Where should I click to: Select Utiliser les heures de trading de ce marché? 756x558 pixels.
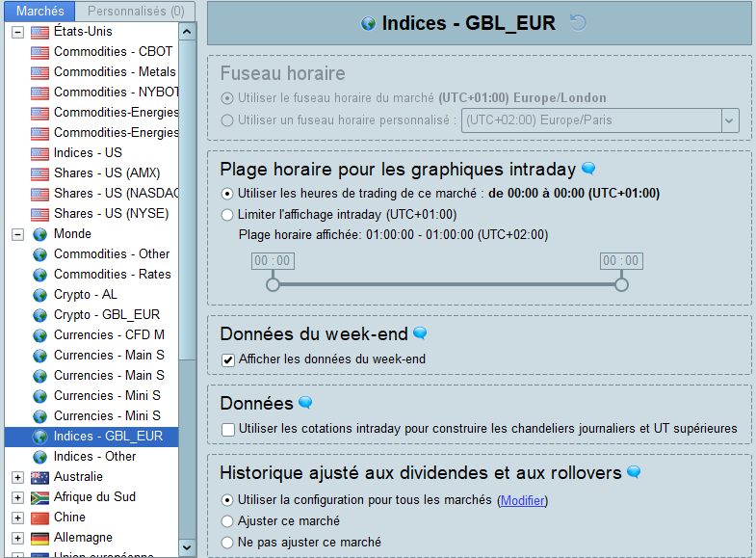click(226, 194)
